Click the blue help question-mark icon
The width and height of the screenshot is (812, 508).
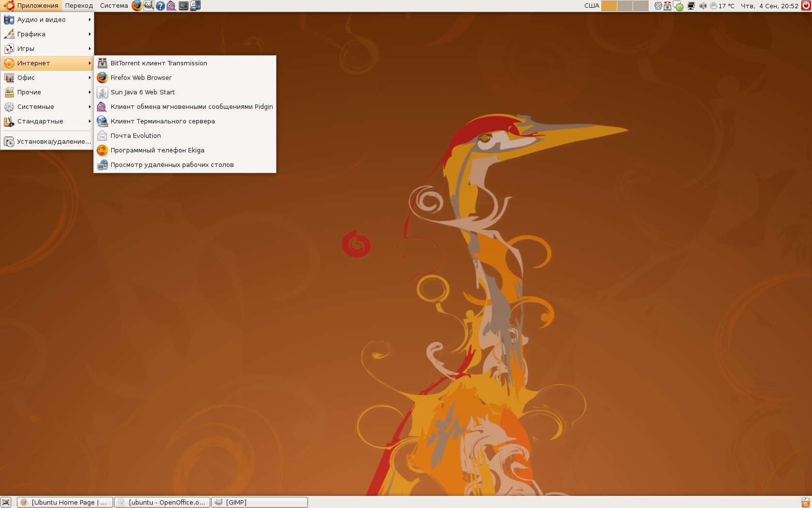160,6
